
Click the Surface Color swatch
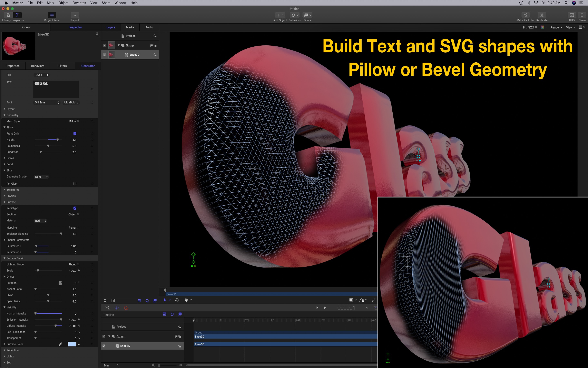72,344
